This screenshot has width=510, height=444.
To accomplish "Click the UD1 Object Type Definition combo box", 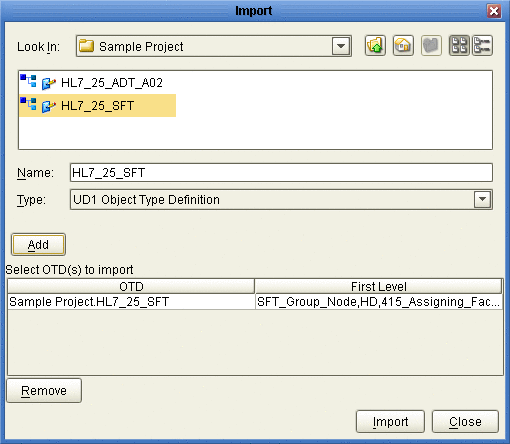I will pyautogui.click(x=281, y=199).
